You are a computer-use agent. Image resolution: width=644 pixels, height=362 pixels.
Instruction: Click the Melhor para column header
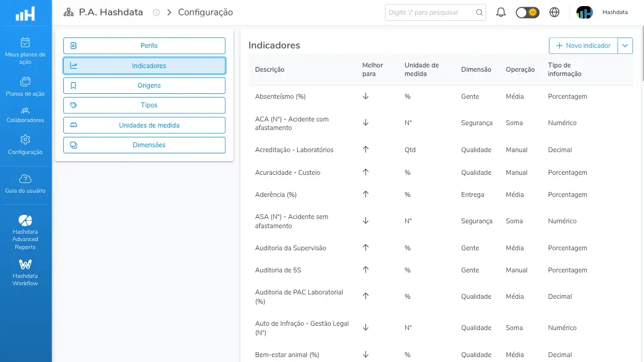click(x=373, y=69)
